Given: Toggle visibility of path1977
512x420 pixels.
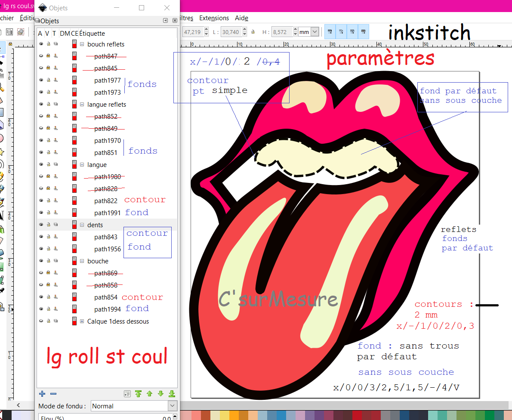Looking at the screenshot, I should 41,80.
